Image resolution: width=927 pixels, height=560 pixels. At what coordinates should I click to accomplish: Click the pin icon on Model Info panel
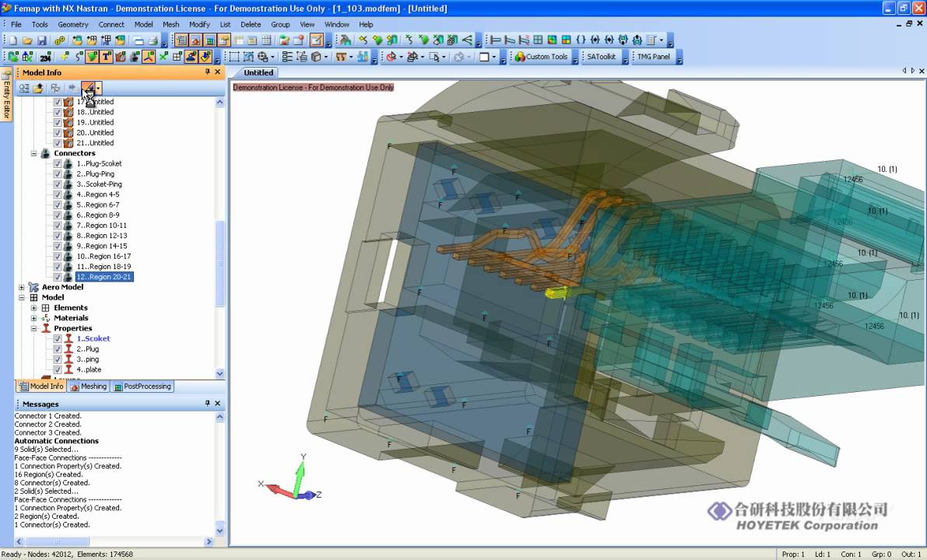[208, 72]
